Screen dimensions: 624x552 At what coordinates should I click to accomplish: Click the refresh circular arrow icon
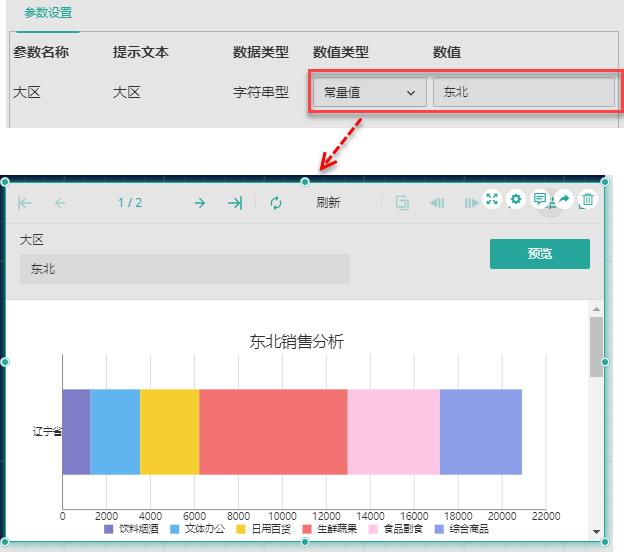click(x=276, y=203)
